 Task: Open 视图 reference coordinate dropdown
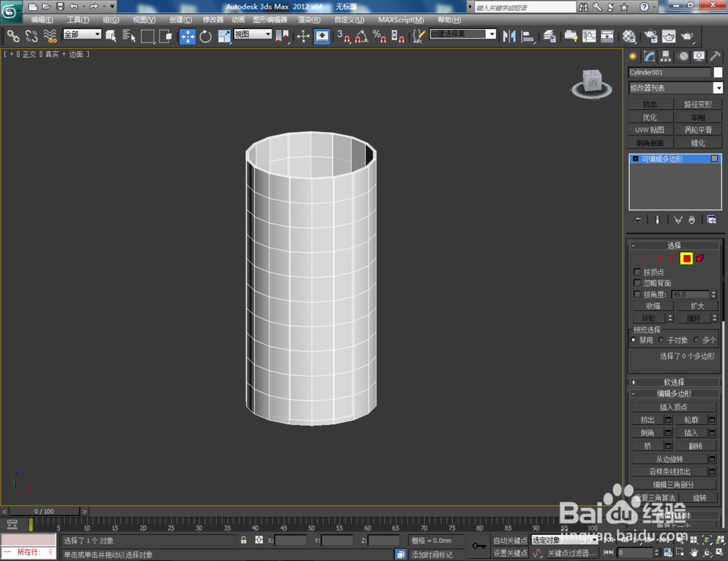click(253, 34)
